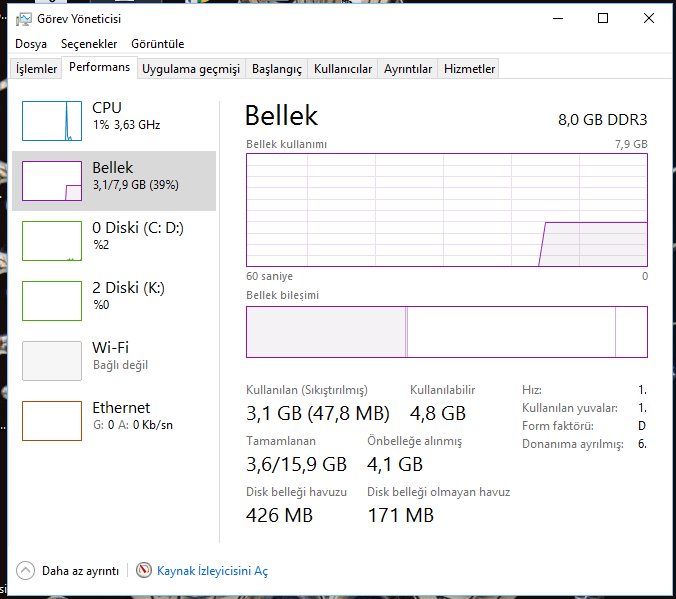676x599 pixels.
Task: Select the CPU mini graph thumbnail
Action: 52,121
